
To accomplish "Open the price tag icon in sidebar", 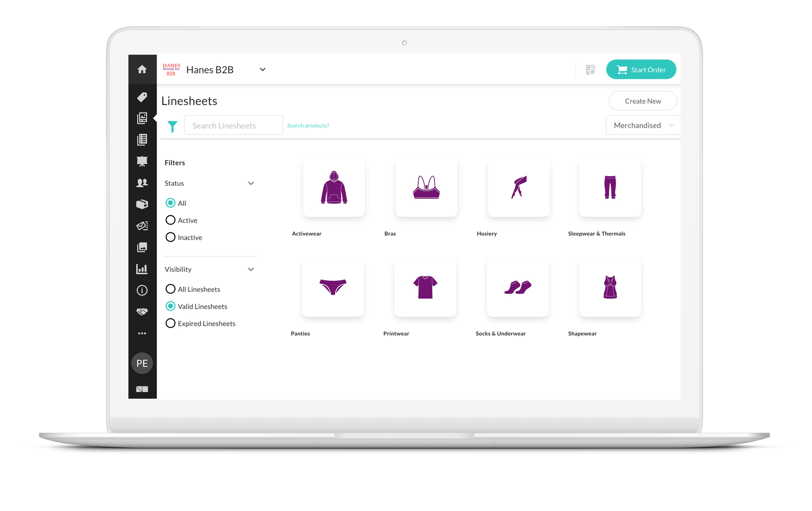I will point(142,97).
